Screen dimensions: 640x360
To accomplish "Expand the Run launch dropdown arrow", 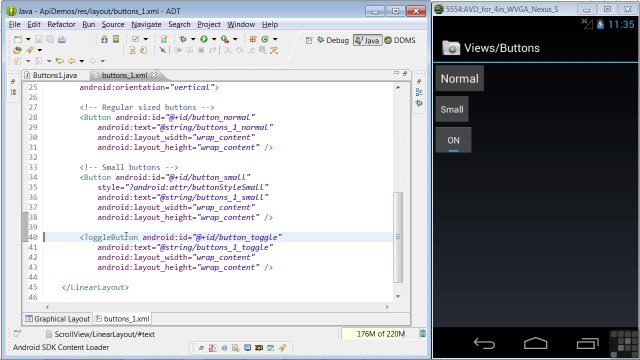I will coord(213,39).
